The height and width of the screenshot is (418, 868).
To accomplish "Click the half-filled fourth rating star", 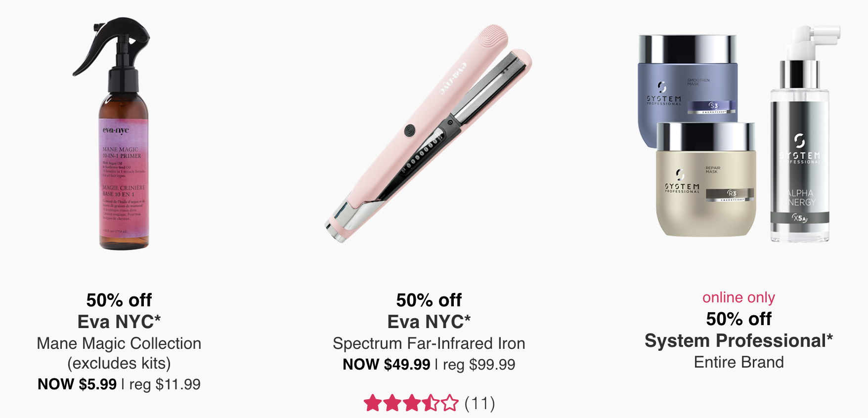I will click(431, 403).
